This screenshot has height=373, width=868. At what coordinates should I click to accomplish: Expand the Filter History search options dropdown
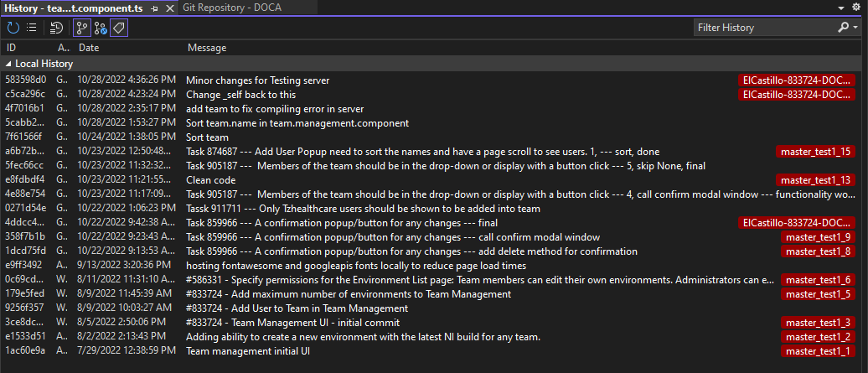coord(854,28)
